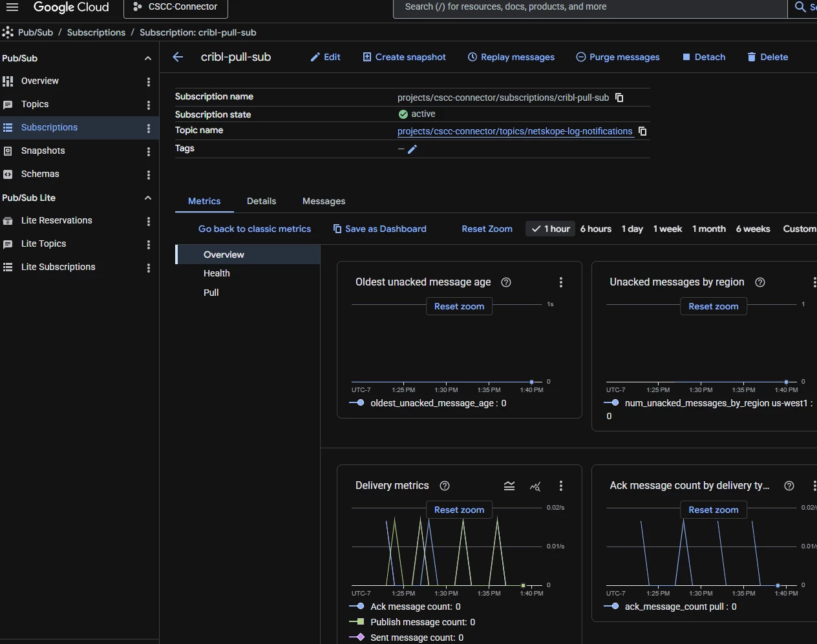The width and height of the screenshot is (817, 644).
Task: Select the 6 weeks time range
Action: click(753, 229)
